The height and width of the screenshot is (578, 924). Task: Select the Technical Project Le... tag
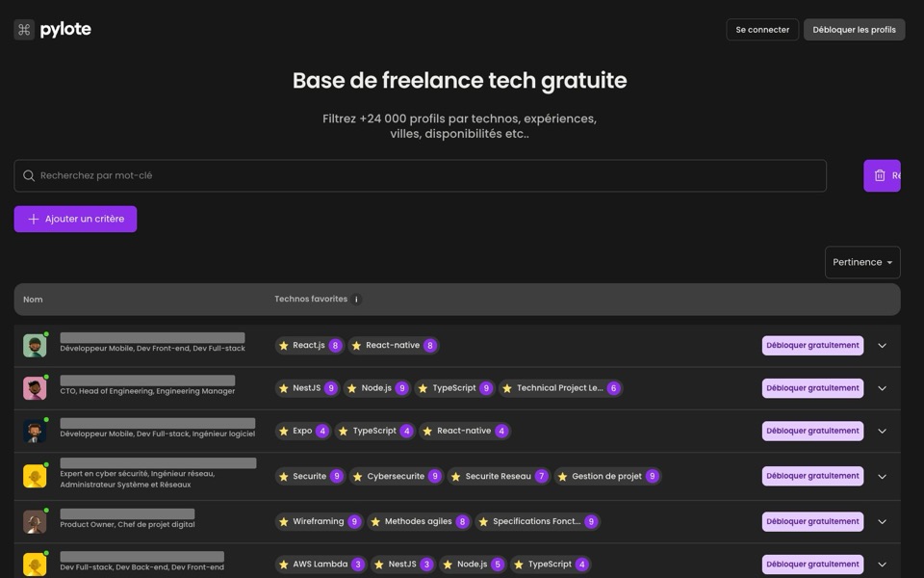[560, 388]
